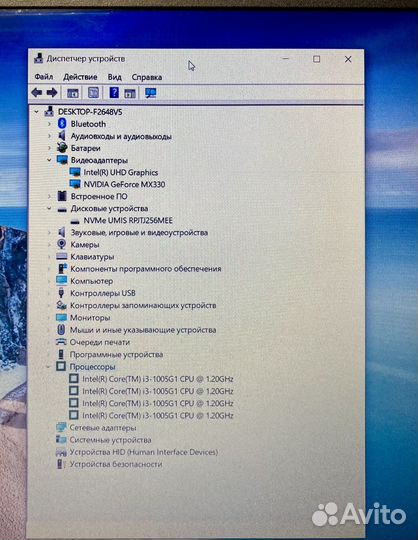Select the Системные устройства label
The height and width of the screenshot is (540, 418).
click(111, 440)
